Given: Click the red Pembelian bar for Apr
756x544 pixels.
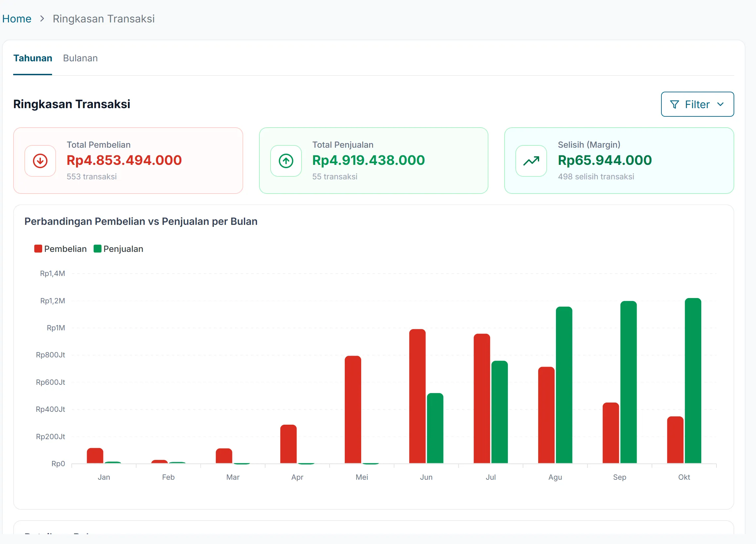Looking at the screenshot, I should tap(288, 444).
